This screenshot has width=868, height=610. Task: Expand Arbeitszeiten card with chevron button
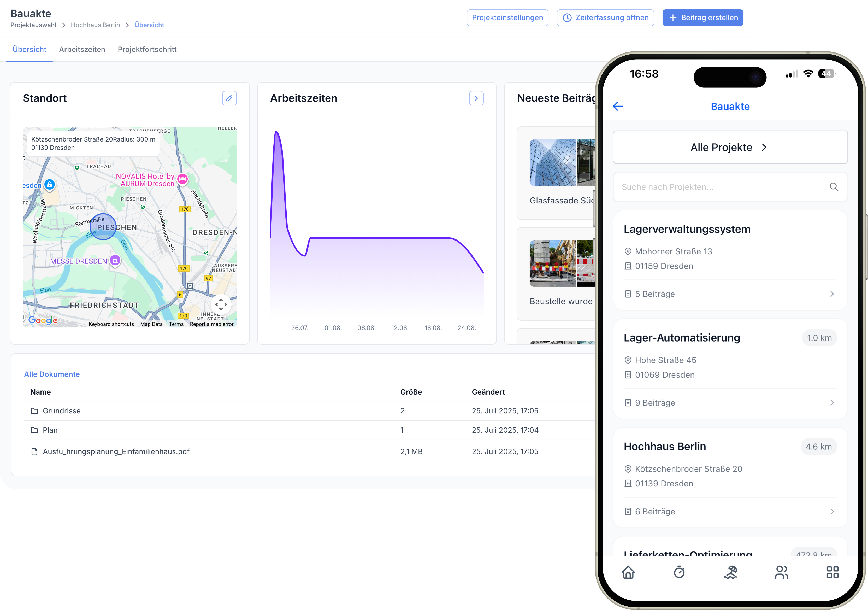[476, 98]
